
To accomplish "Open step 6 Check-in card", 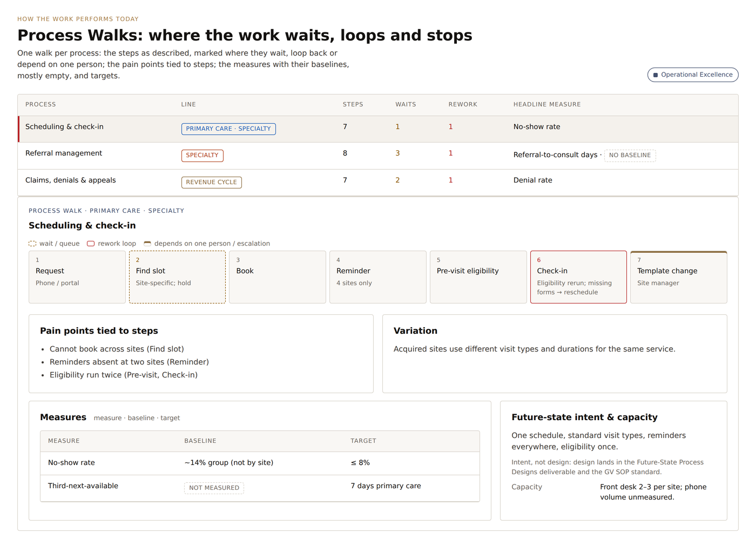I will (x=578, y=277).
